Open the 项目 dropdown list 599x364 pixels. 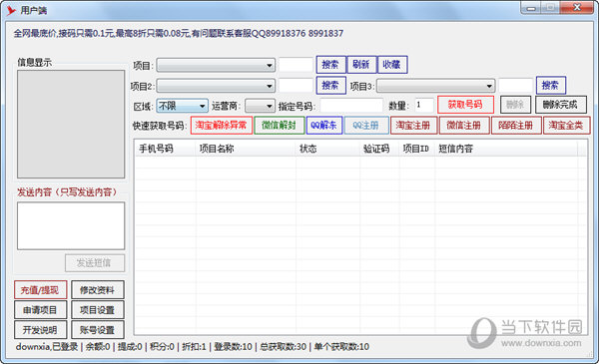tap(216, 65)
